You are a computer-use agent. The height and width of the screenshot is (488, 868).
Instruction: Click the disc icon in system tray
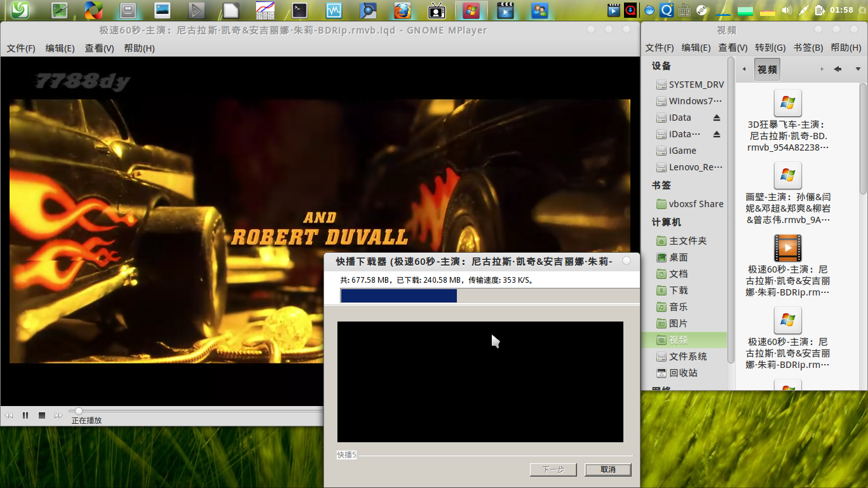(x=702, y=10)
